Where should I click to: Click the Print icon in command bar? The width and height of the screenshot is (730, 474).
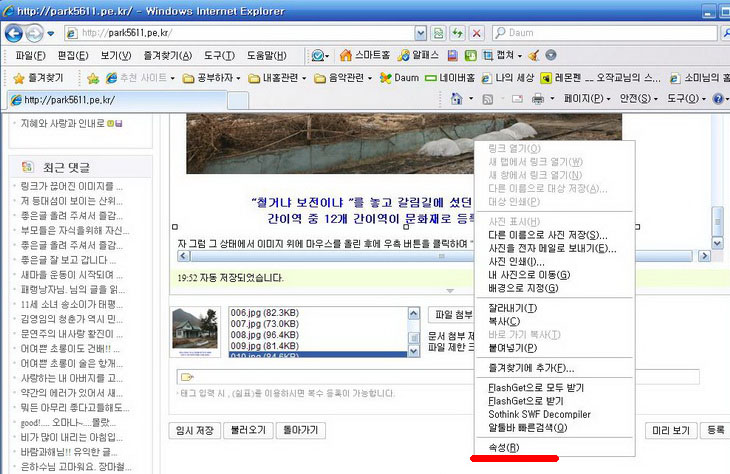(x=537, y=99)
